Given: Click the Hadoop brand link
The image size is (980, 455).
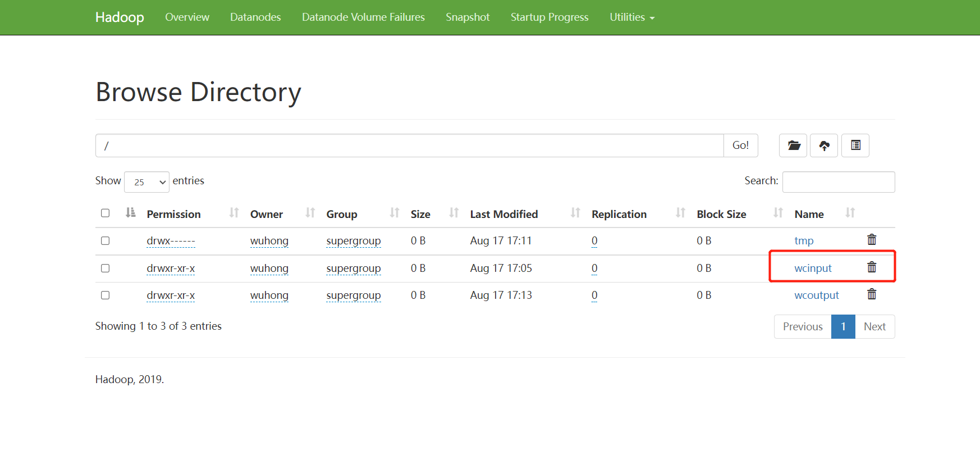Looking at the screenshot, I should [120, 17].
